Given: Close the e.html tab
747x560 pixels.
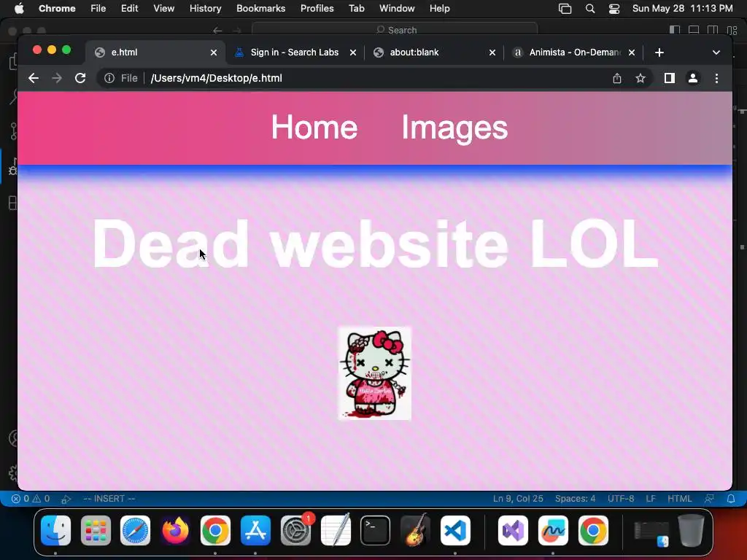Looking at the screenshot, I should pos(214,52).
